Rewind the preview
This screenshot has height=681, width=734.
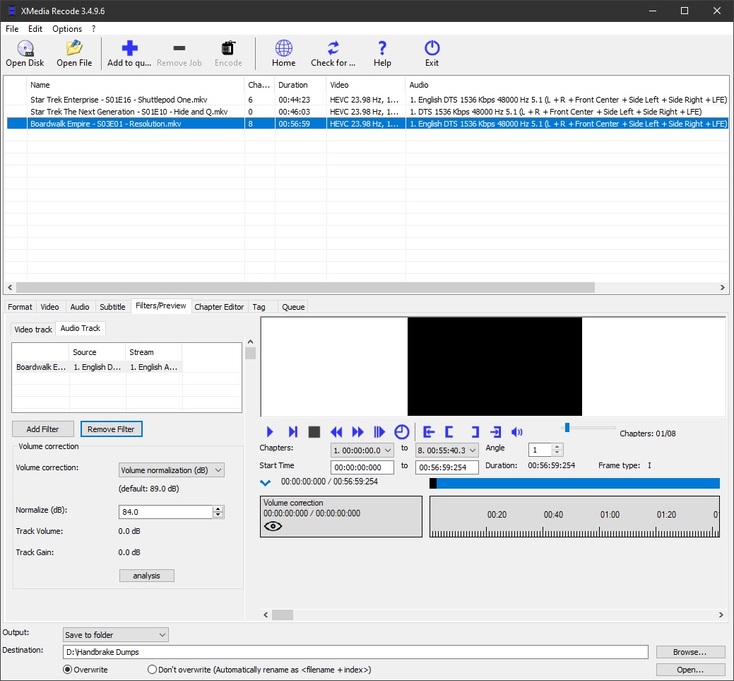point(336,432)
